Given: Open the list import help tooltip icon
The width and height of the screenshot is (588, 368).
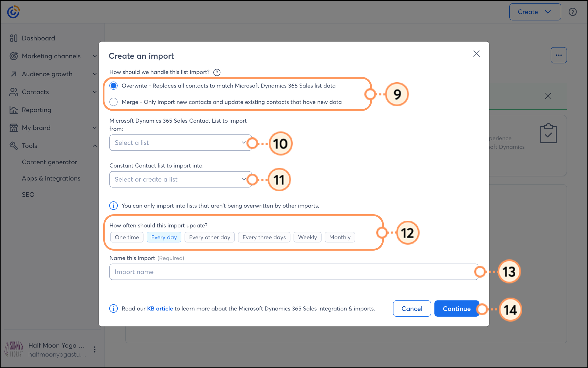Looking at the screenshot, I should click(217, 72).
